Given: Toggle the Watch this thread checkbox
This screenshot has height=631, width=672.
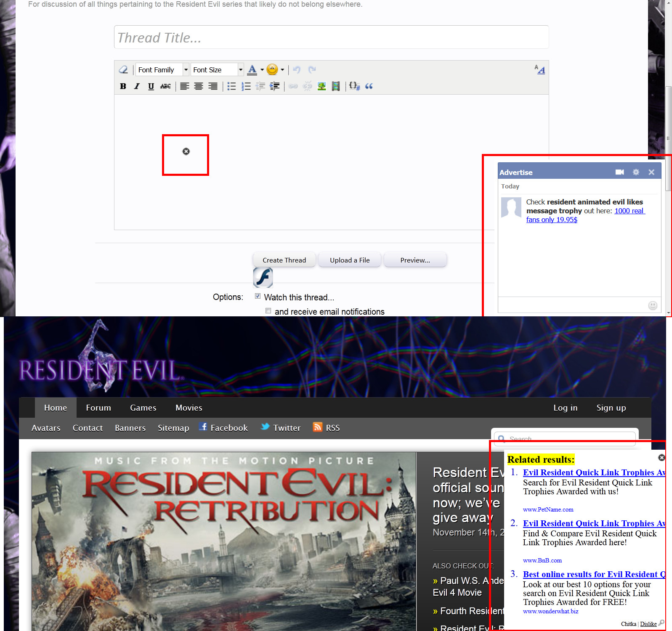Looking at the screenshot, I should [258, 296].
